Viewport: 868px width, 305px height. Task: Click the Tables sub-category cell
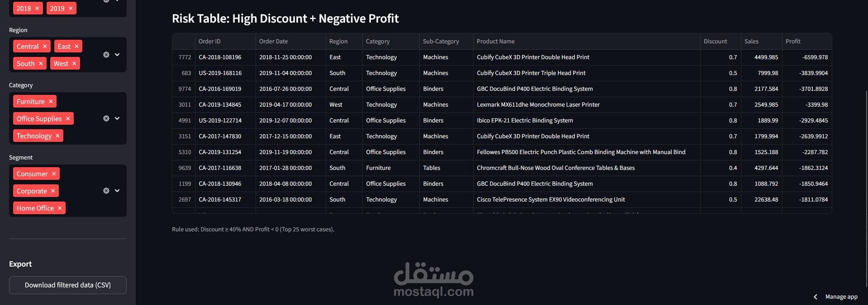click(446, 168)
